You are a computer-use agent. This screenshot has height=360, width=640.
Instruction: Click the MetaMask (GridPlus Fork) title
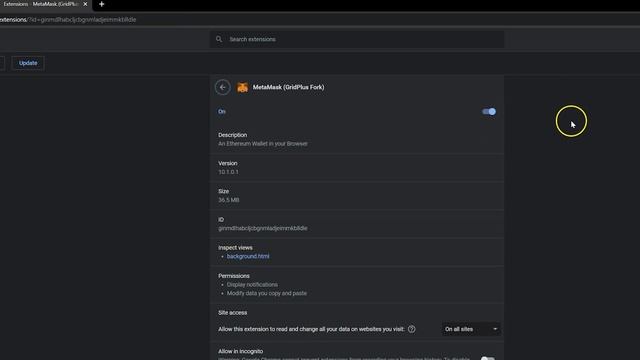click(288, 87)
